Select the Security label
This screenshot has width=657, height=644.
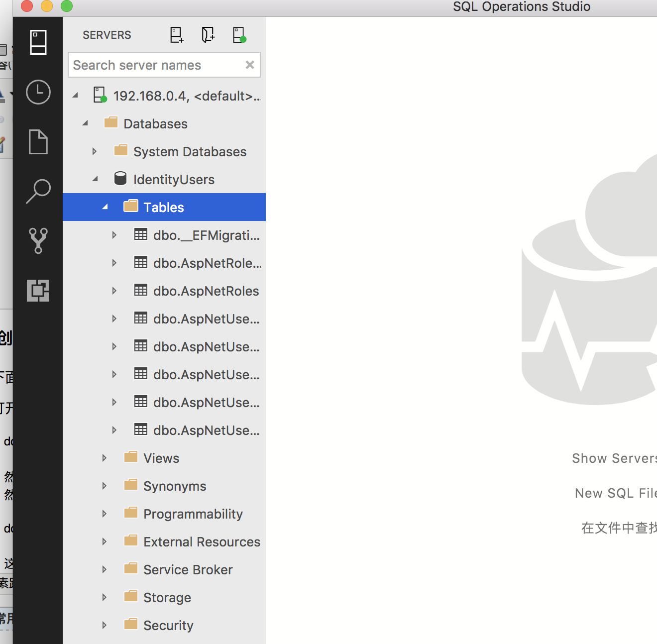168,626
